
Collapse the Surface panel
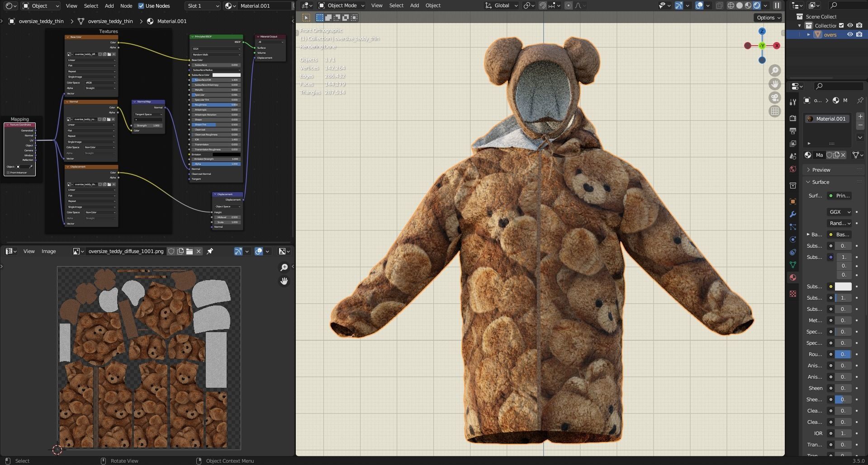(x=820, y=182)
